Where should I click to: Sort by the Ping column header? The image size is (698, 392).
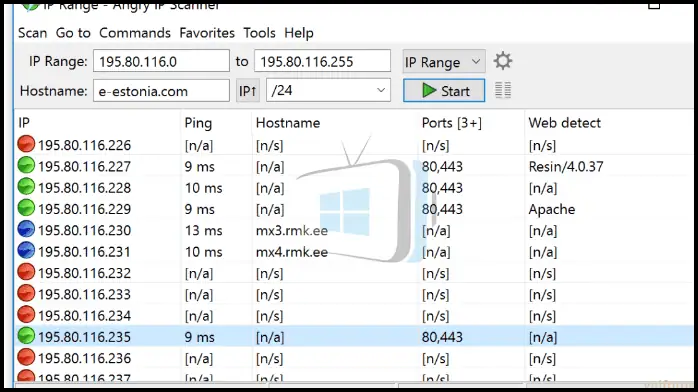pos(198,123)
